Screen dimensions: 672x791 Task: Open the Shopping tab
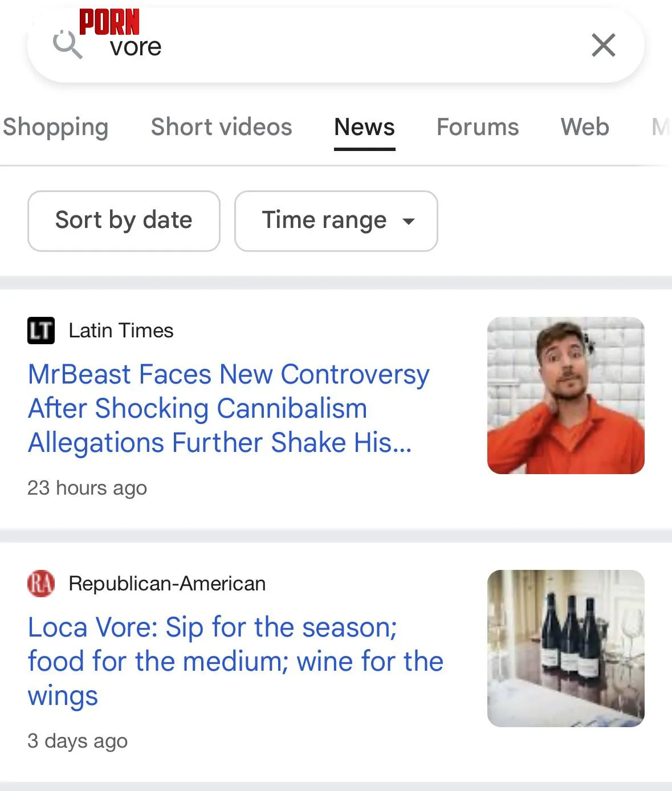(55, 127)
